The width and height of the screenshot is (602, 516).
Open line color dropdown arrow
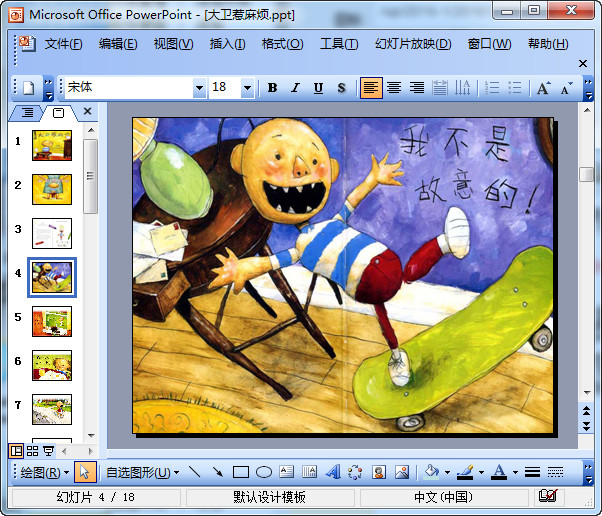tap(481, 472)
